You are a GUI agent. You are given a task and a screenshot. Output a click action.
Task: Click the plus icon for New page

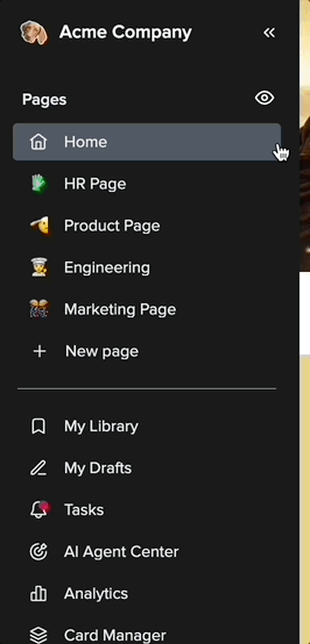point(39,352)
